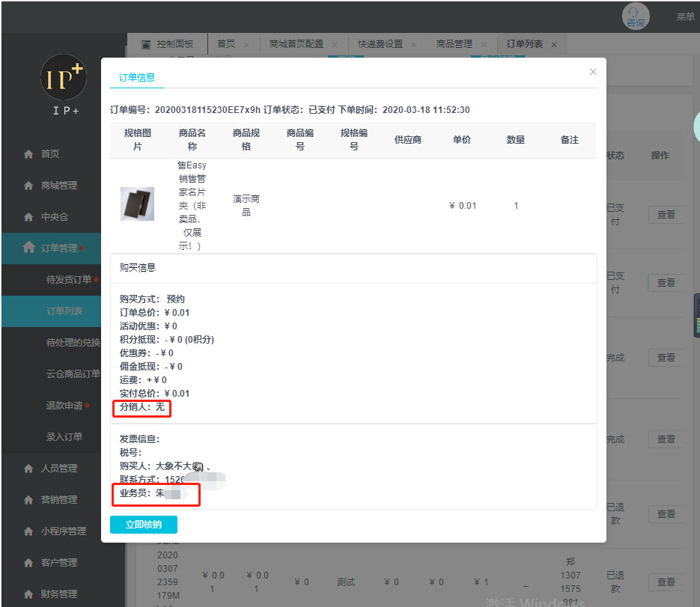Switch to the 快递费设置 tab
Screen dimensions: 700x607
(380, 44)
